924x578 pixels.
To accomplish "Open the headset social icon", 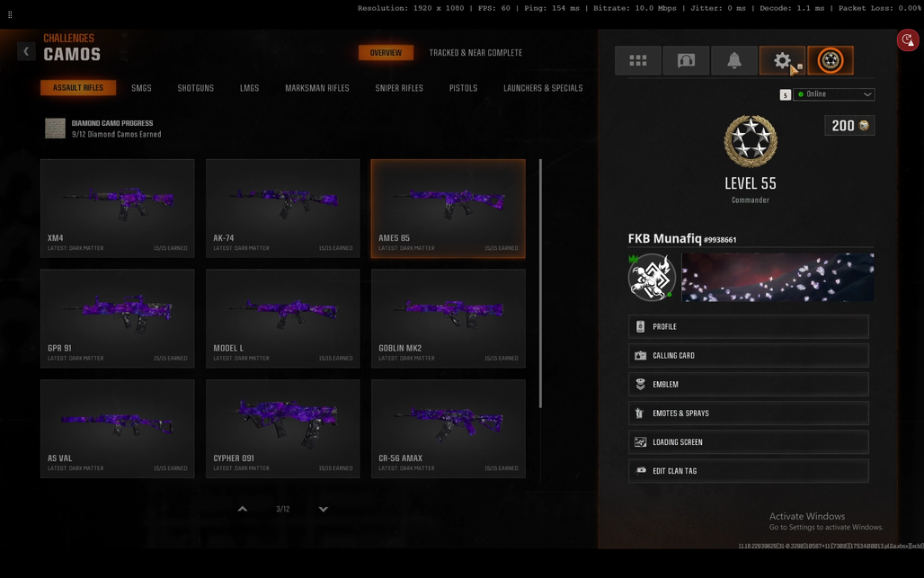I will click(x=686, y=60).
